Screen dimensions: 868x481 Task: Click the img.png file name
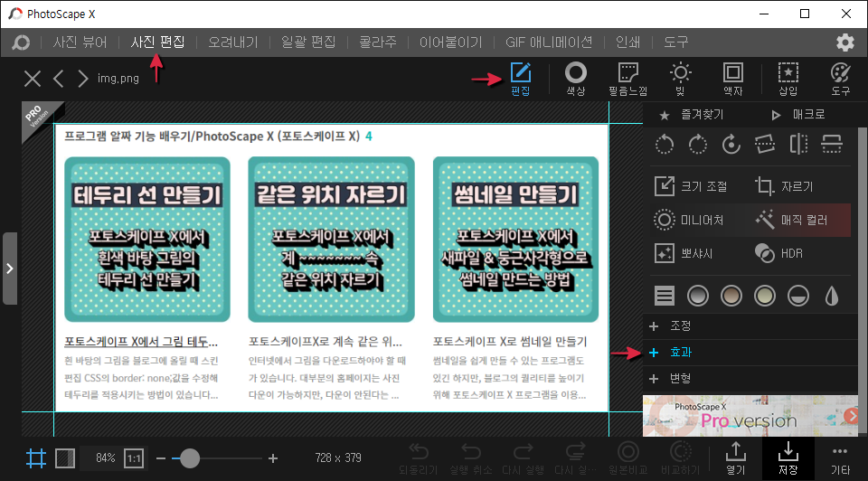point(118,79)
